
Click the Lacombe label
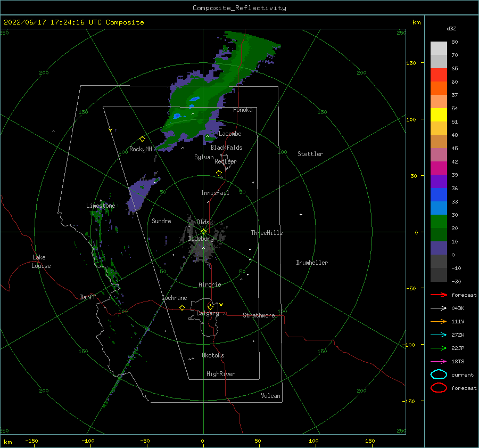[x=230, y=134]
